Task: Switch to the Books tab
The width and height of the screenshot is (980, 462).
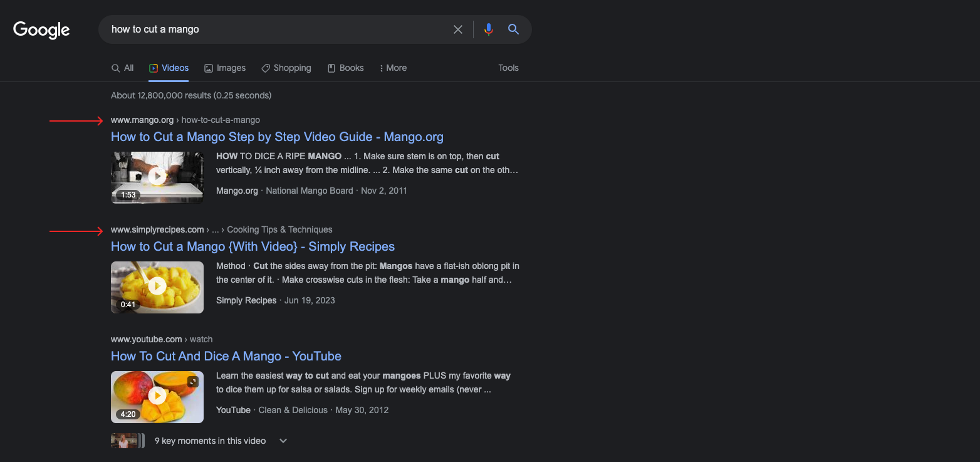Action: [x=345, y=68]
